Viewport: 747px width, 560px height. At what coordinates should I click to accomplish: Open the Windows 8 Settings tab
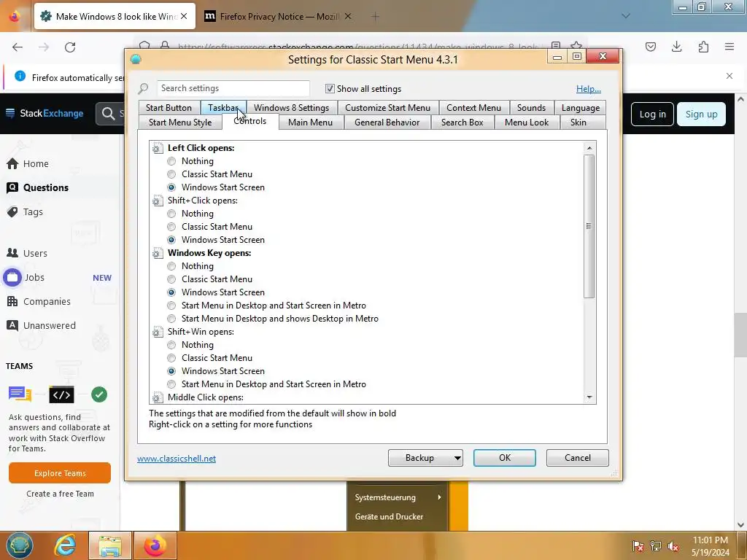point(291,108)
